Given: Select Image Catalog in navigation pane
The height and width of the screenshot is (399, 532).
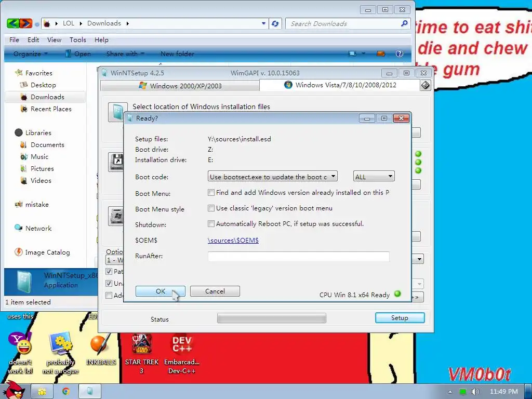Looking at the screenshot, I should click(47, 252).
